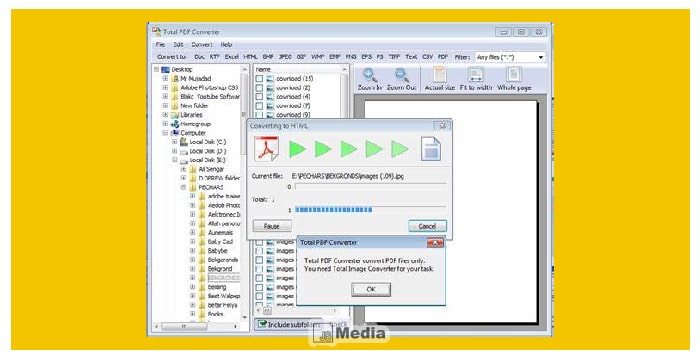Expand the Local Disk (C:) node
700x360 pixels.
click(175, 142)
